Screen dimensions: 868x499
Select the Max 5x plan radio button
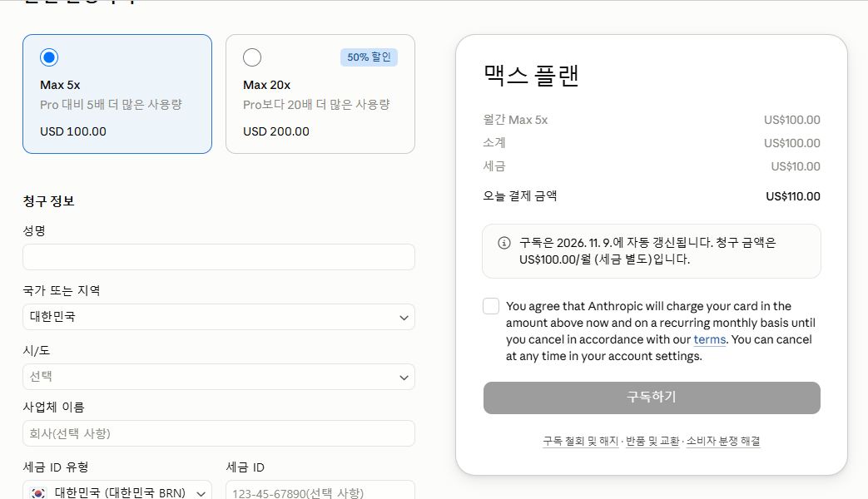tap(49, 57)
